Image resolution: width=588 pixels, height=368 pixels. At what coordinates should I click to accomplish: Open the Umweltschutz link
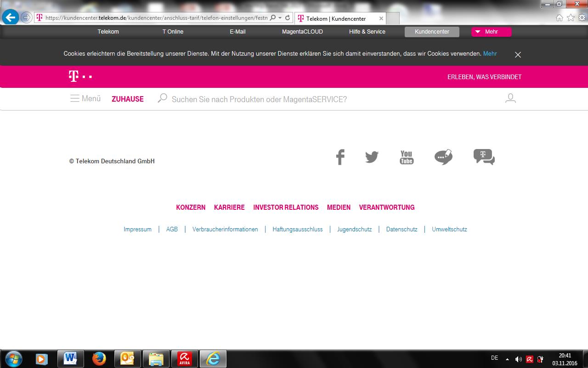click(449, 229)
